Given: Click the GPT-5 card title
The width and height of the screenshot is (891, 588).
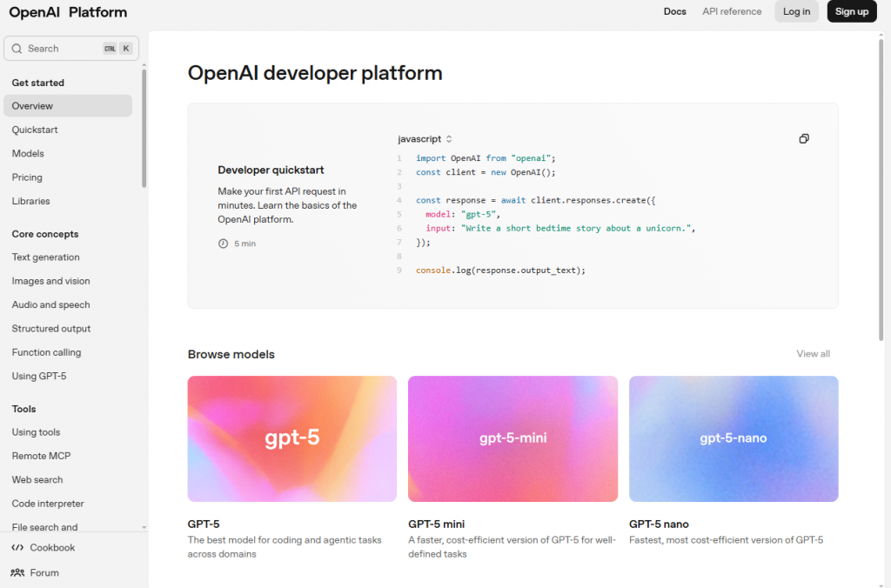Looking at the screenshot, I should coord(204,525).
